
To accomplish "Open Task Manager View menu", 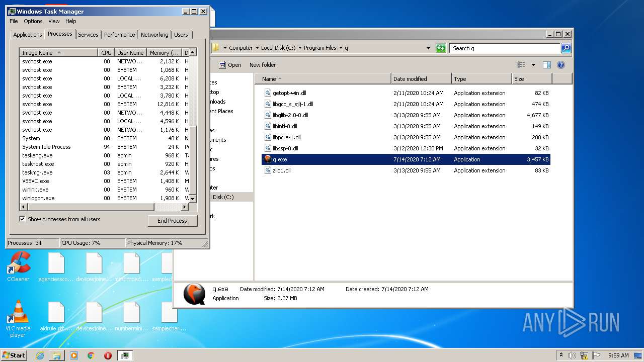I will (54, 21).
